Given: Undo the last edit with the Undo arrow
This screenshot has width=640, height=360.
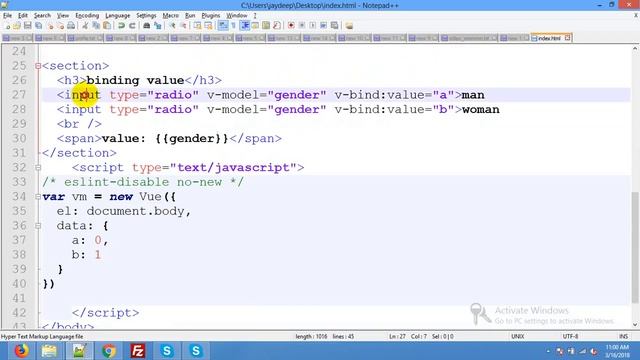Looking at the screenshot, I should (121, 26).
